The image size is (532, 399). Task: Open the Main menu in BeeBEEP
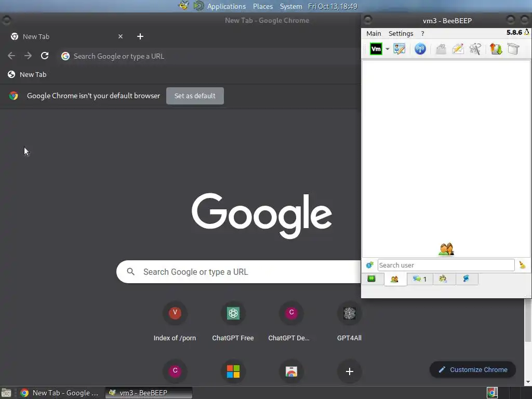374,33
